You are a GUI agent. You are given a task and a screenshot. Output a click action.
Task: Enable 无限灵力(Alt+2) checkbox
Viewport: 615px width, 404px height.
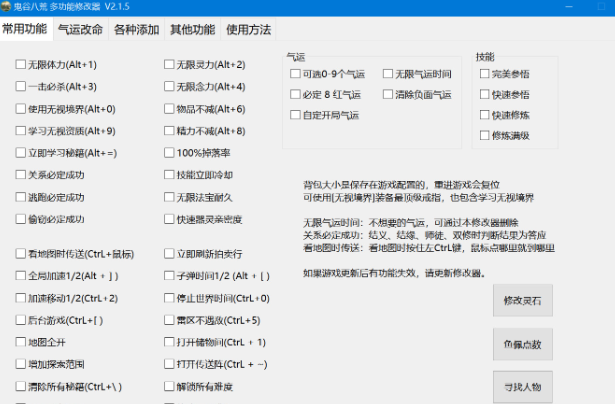[x=169, y=64]
